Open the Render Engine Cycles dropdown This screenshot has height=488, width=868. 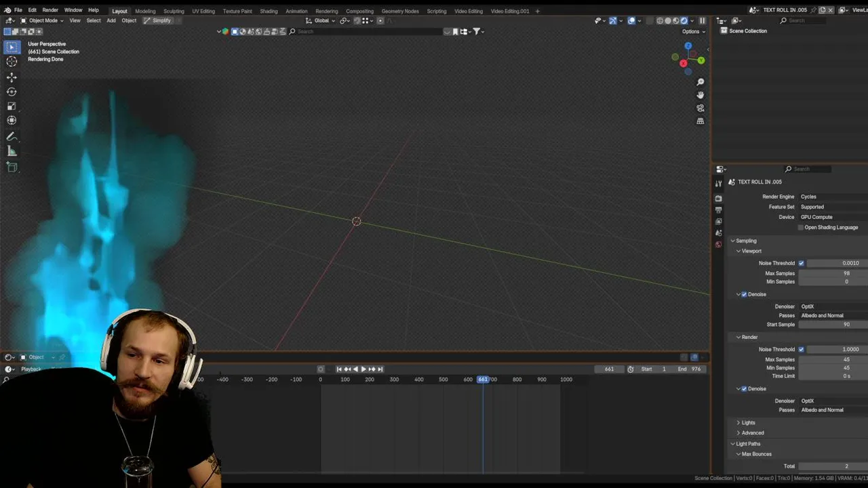tap(833, 197)
